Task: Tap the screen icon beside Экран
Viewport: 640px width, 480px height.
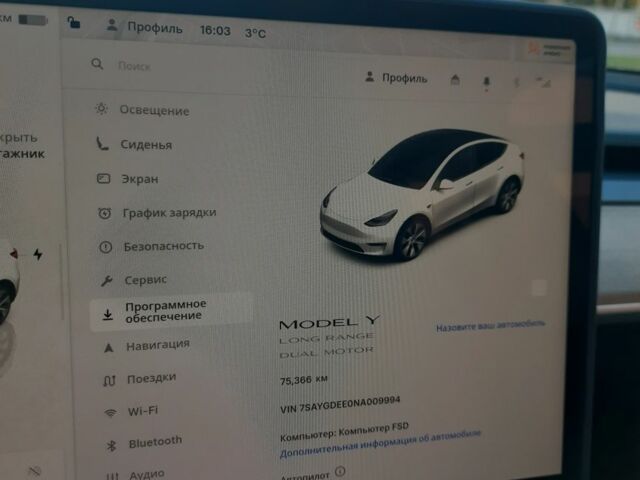Action: (103, 178)
